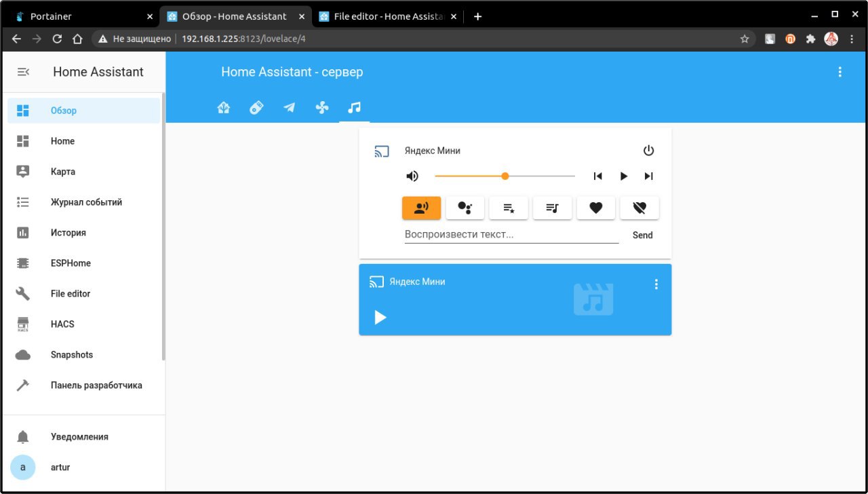Switch to the home view tab icon
This screenshot has width=868, height=494.
pos(224,107)
